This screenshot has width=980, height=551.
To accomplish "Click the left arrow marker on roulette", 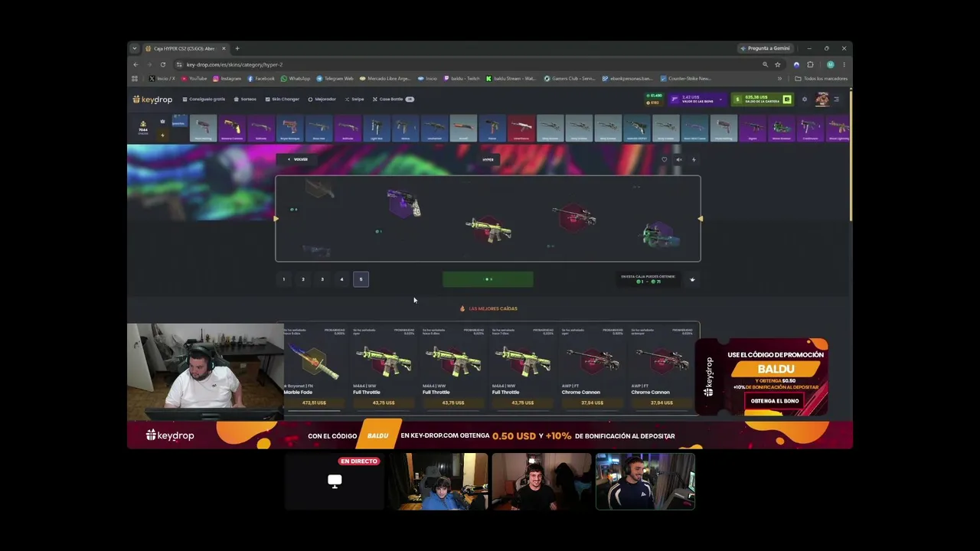I will coord(276,219).
